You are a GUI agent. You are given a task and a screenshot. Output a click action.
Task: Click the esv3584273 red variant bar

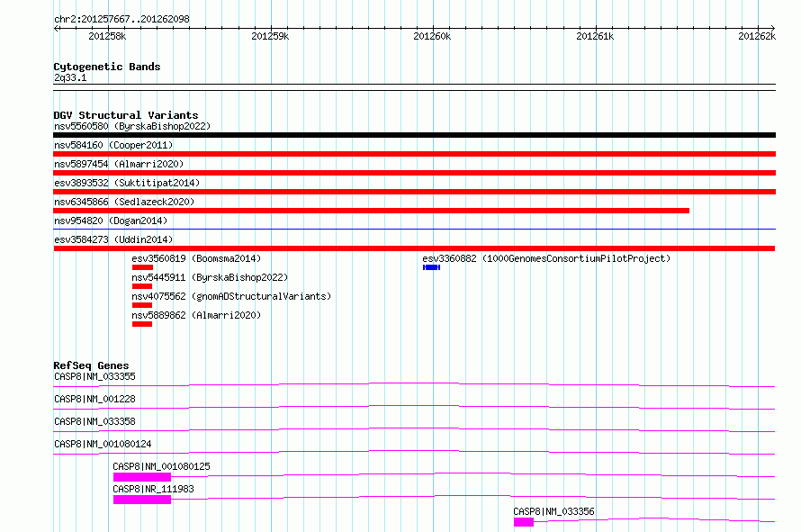point(414,248)
